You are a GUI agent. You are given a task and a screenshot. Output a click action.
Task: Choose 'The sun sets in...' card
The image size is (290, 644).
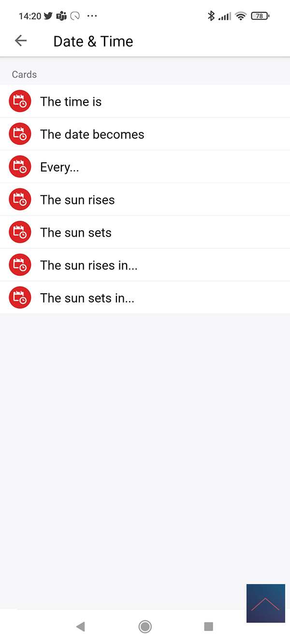pos(87,298)
